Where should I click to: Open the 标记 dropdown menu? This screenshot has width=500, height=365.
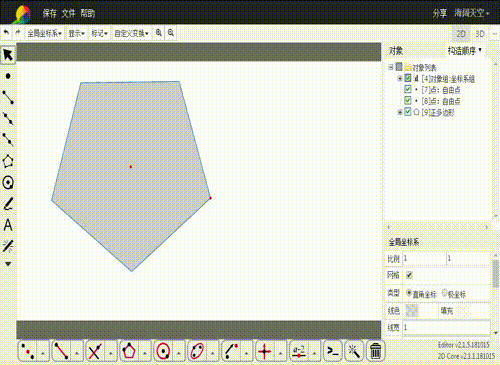pyautogui.click(x=99, y=33)
